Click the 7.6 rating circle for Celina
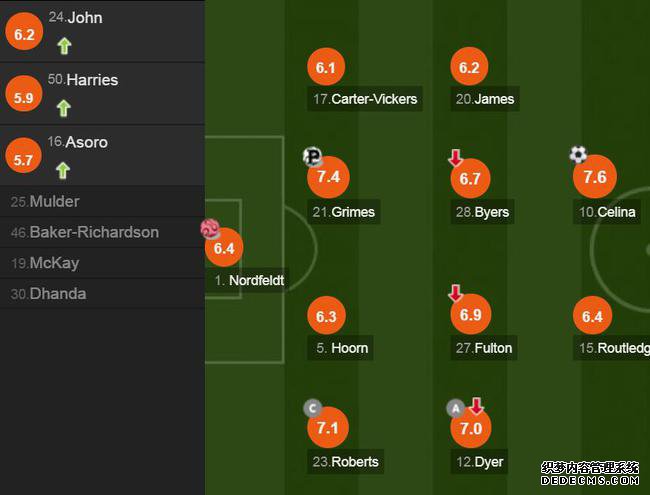The image size is (650, 495). coord(595,177)
